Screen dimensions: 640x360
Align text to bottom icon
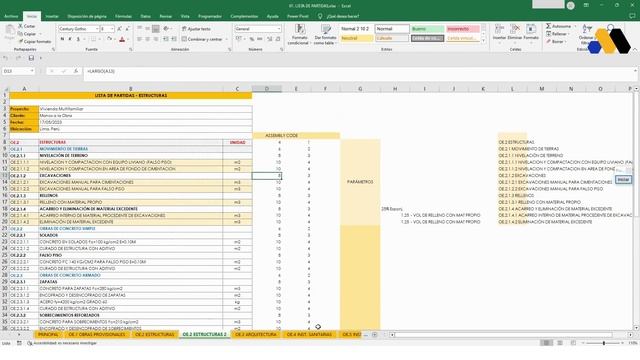[x=156, y=29]
